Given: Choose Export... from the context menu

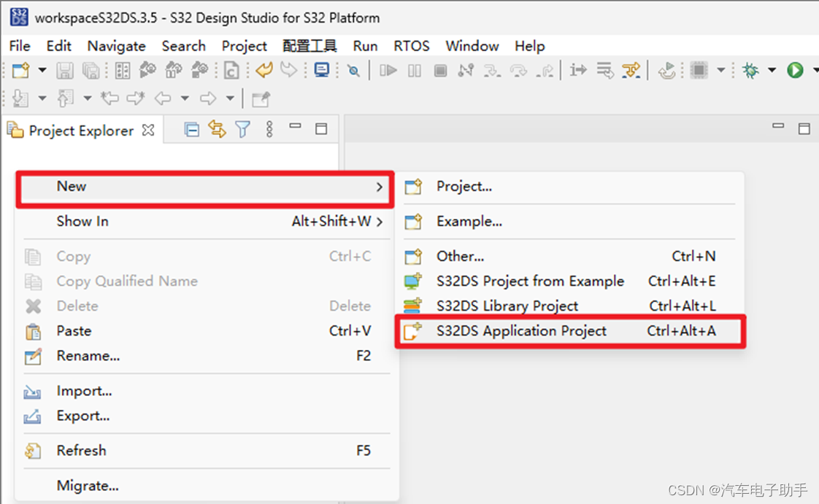Looking at the screenshot, I should 207,416.
